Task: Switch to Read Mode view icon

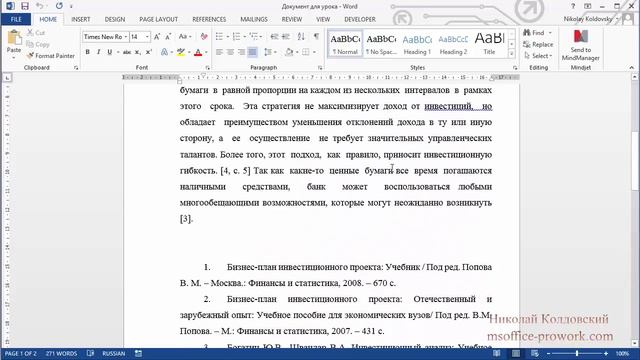Action: click(496, 353)
